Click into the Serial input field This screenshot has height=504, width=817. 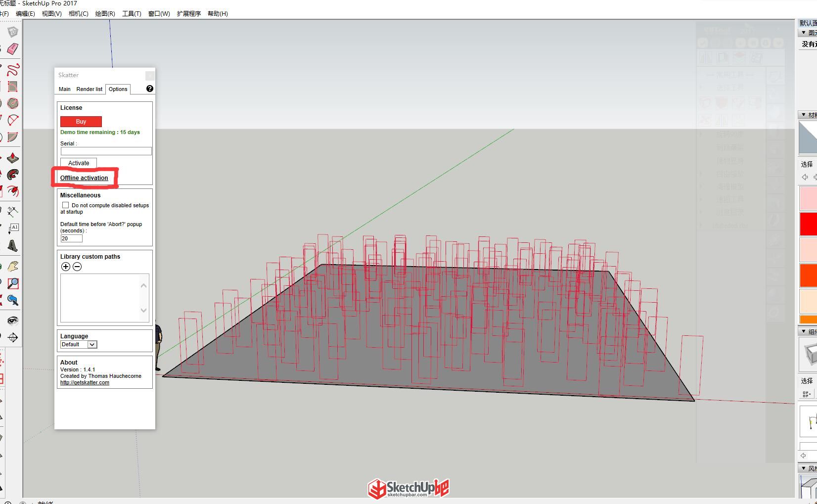point(106,151)
